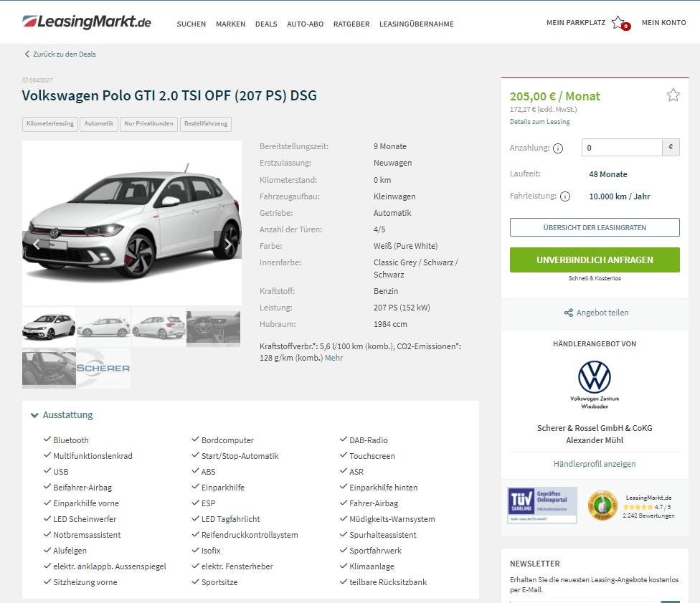Click the Automatik tag
Image resolution: width=700 pixels, height=603 pixels.
pos(99,123)
